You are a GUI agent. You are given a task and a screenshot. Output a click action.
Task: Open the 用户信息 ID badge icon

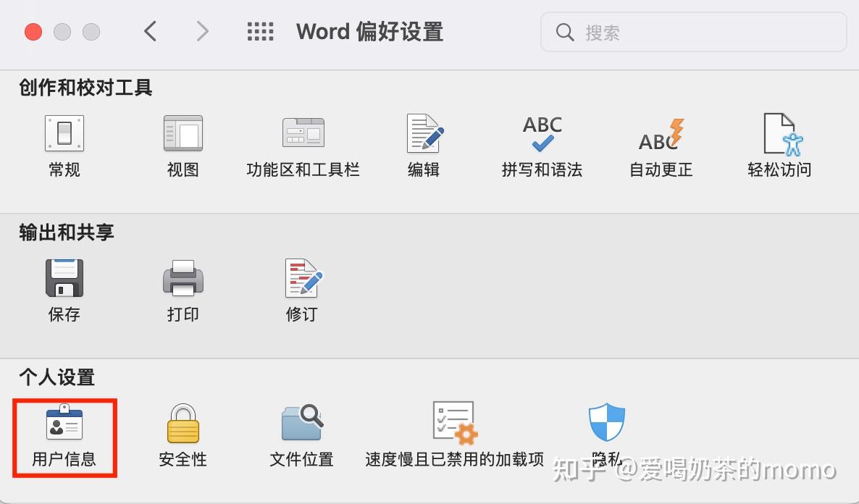coord(64,422)
